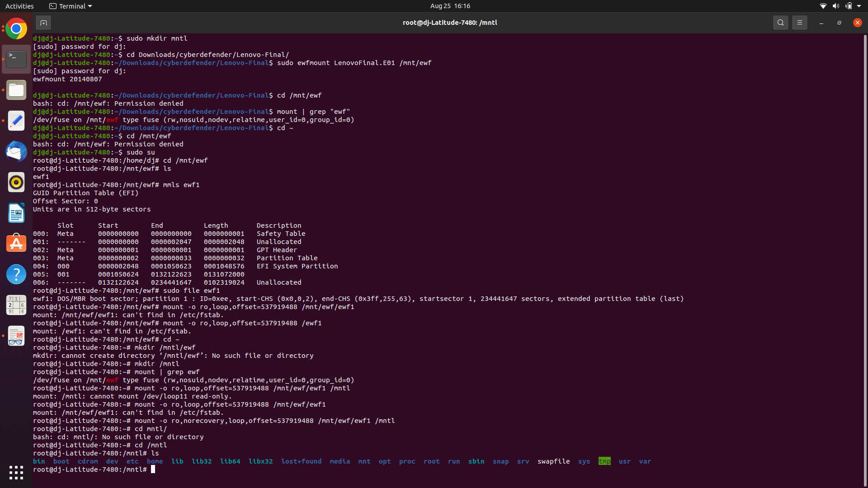Open the text editor from the dock
The height and width of the screenshot is (488, 868).
tap(16, 120)
